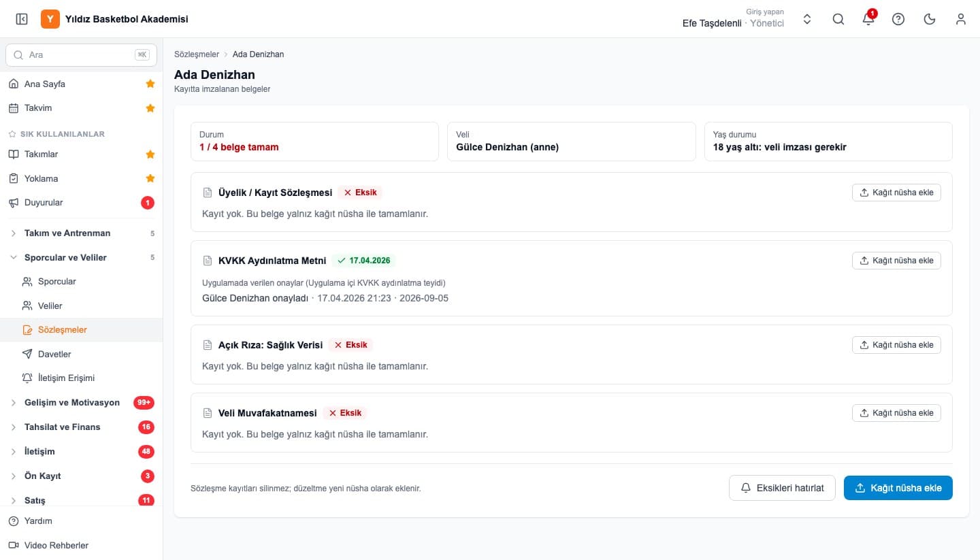Click the blue Kağıt nüsha ekle button
980x560 pixels.
pyautogui.click(x=898, y=488)
